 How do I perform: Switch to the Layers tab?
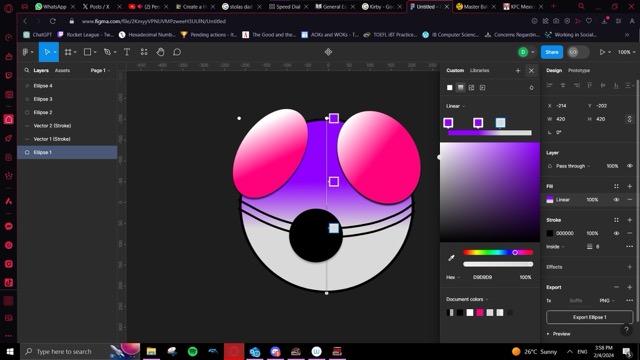(x=41, y=70)
